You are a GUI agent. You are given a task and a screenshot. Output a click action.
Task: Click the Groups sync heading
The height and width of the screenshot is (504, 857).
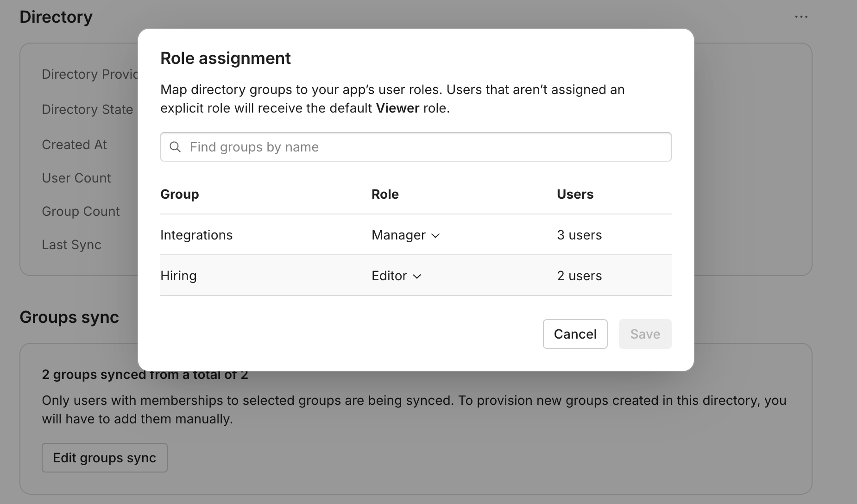click(69, 317)
